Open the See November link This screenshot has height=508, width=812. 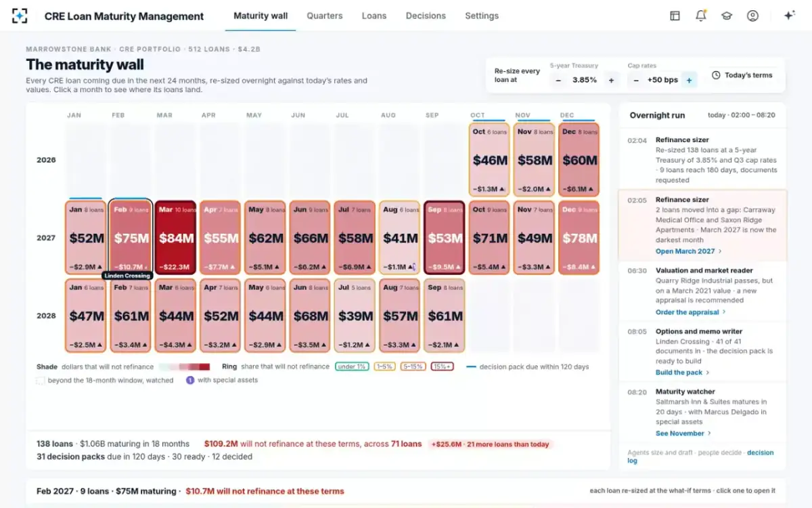[x=683, y=433]
